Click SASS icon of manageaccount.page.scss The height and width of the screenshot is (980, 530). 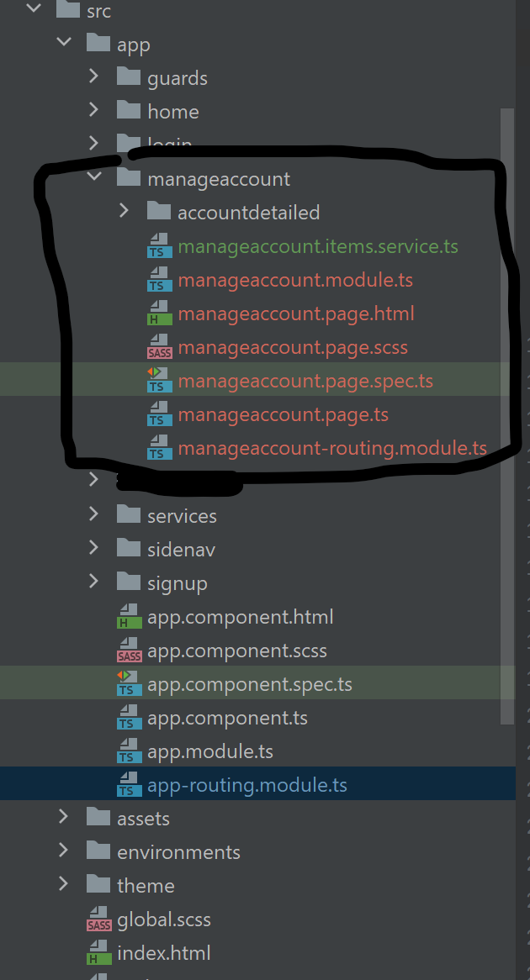[160, 347]
